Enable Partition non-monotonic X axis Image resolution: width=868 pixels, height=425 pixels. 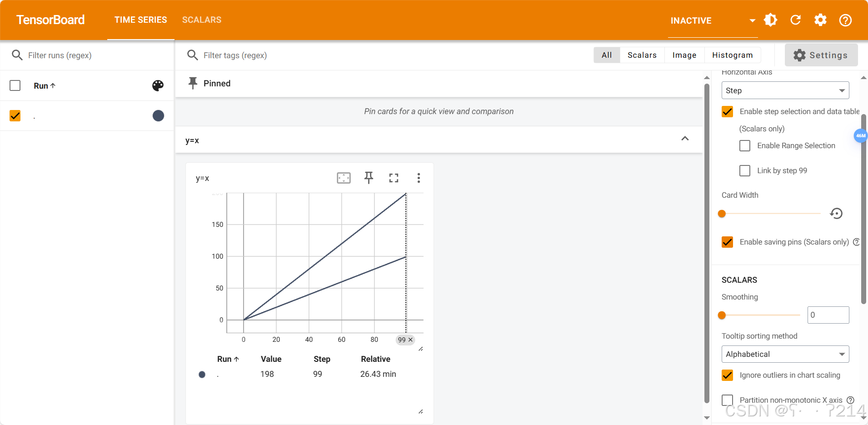[727, 400]
